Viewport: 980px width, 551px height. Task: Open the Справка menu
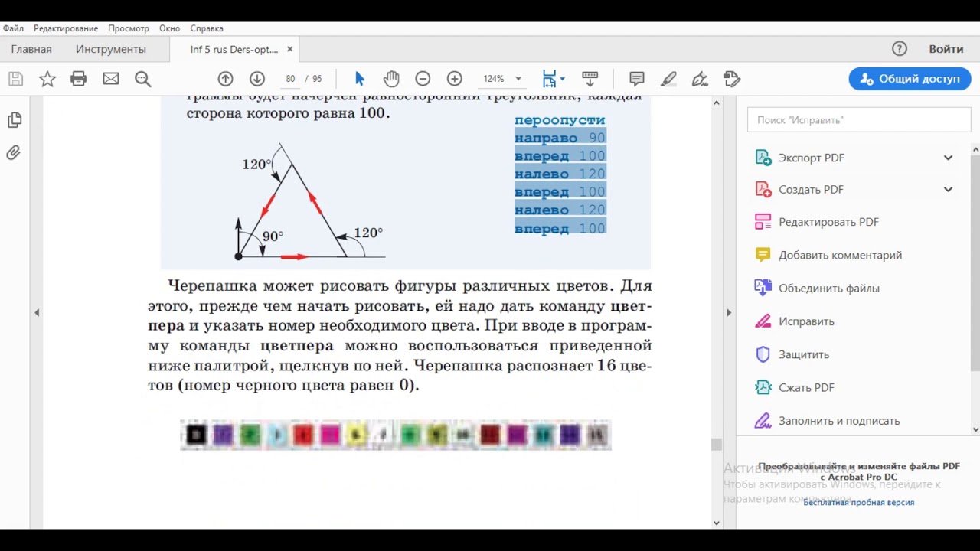pos(207,28)
